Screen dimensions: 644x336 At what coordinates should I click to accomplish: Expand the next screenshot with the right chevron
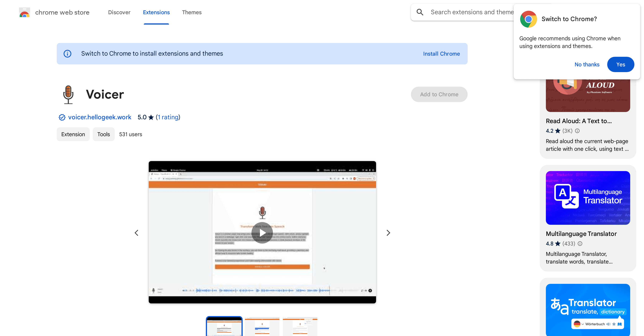pos(388,233)
